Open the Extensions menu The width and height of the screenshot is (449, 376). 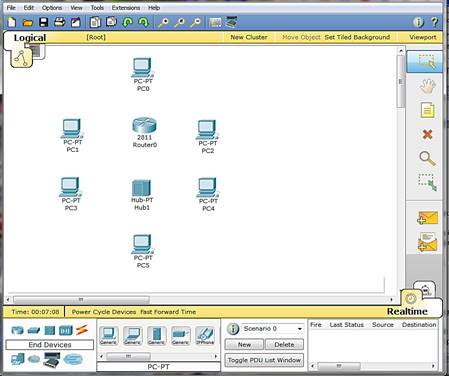click(x=126, y=8)
